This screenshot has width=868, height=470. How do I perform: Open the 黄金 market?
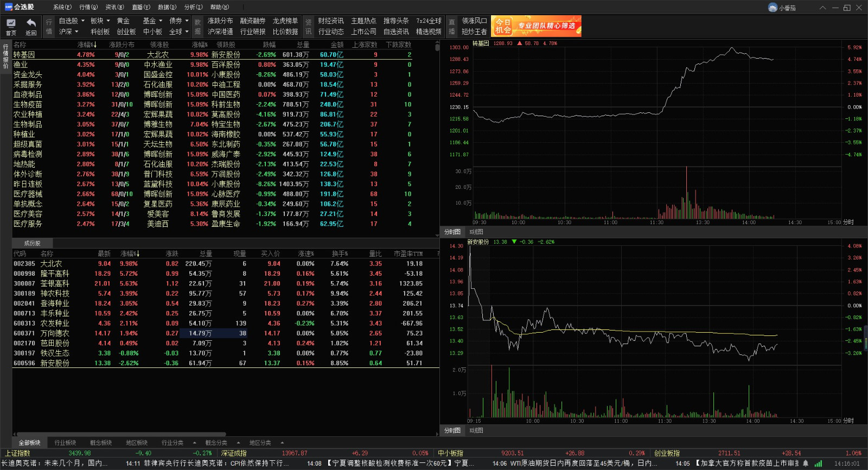[x=123, y=21]
